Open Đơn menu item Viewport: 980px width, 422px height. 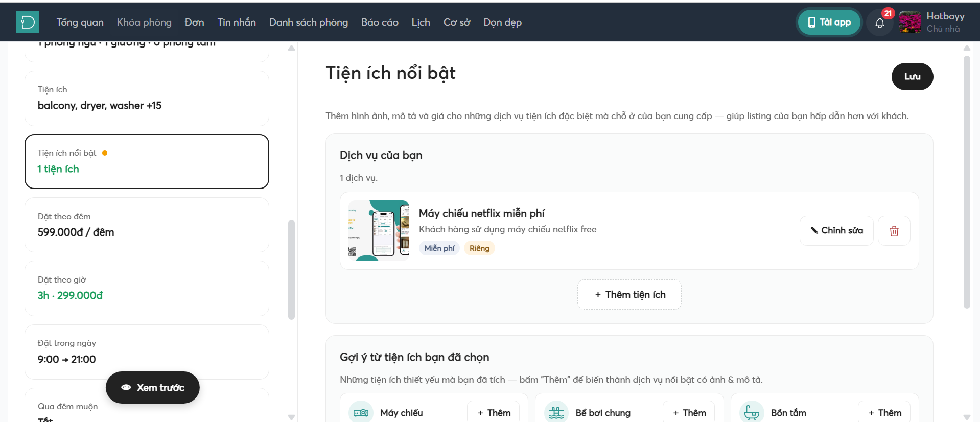(x=194, y=22)
